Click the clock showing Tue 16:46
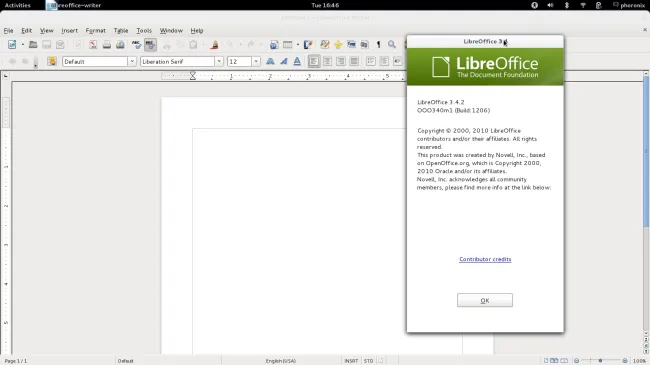This screenshot has height=365, width=650. 325,5
